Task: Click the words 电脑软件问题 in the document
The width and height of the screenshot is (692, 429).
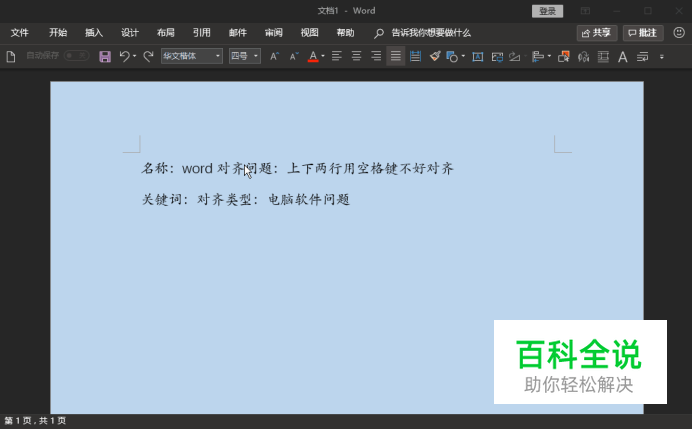Action: pos(309,199)
